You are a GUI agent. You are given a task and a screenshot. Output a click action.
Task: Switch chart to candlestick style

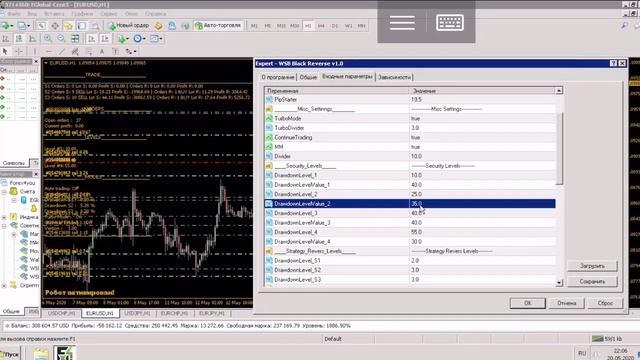[x=19, y=39]
